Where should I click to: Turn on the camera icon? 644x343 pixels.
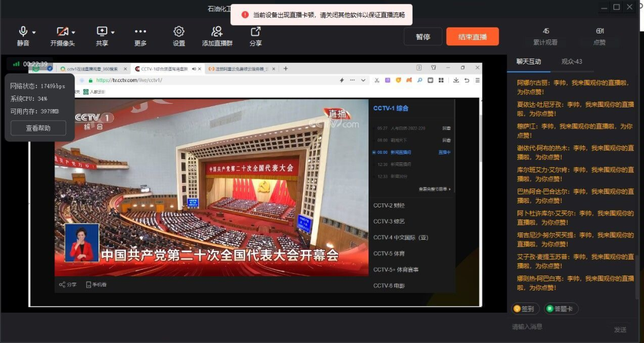(62, 32)
